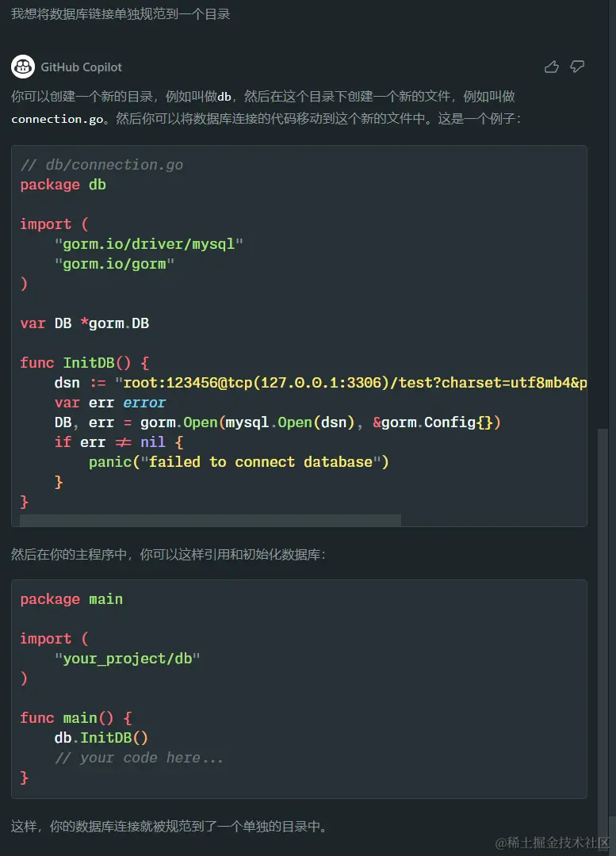Click the gorm.Open(mysql.Open(dsn)) line
Viewport: 616px width, 856px height.
[277, 422]
